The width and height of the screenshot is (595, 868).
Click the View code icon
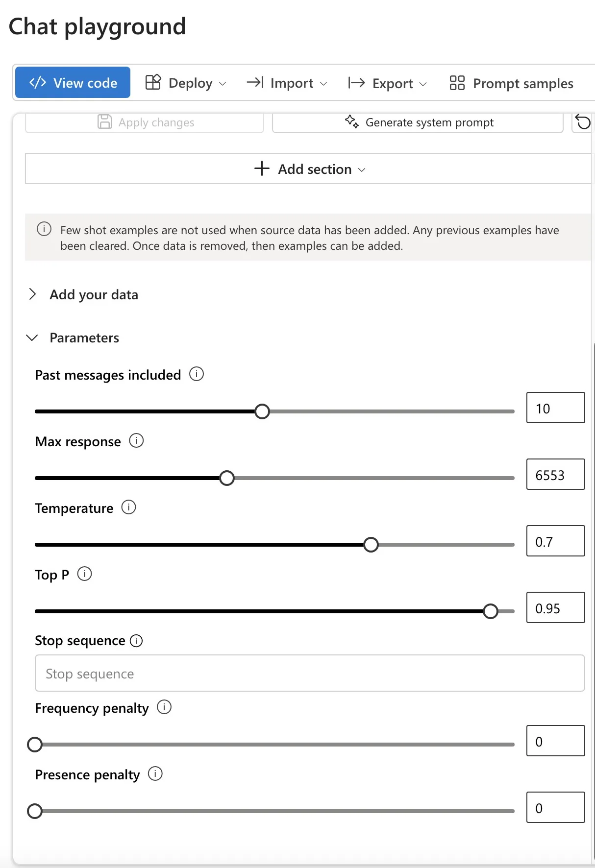[38, 82]
